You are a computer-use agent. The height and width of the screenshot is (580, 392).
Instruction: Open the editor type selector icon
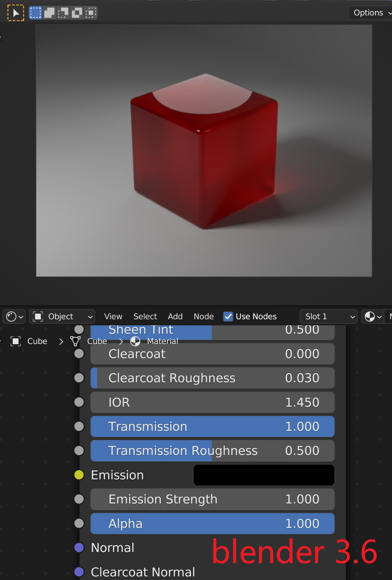[x=14, y=317]
